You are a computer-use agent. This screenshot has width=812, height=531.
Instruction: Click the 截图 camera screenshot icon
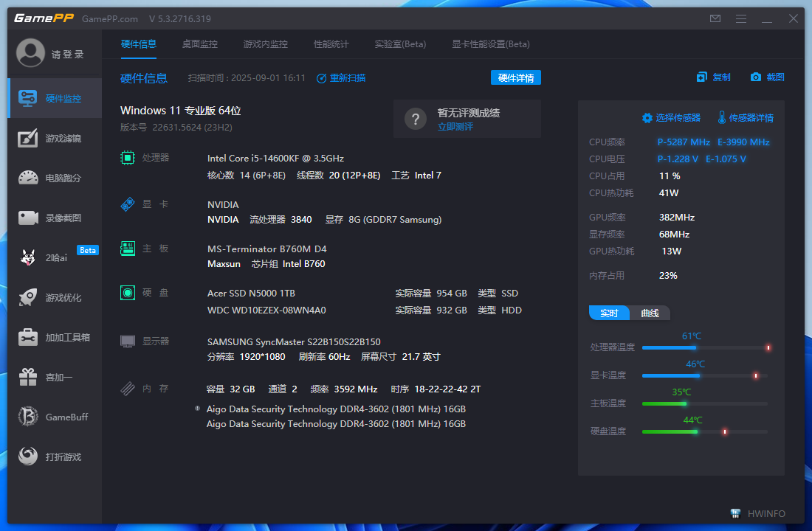(756, 77)
